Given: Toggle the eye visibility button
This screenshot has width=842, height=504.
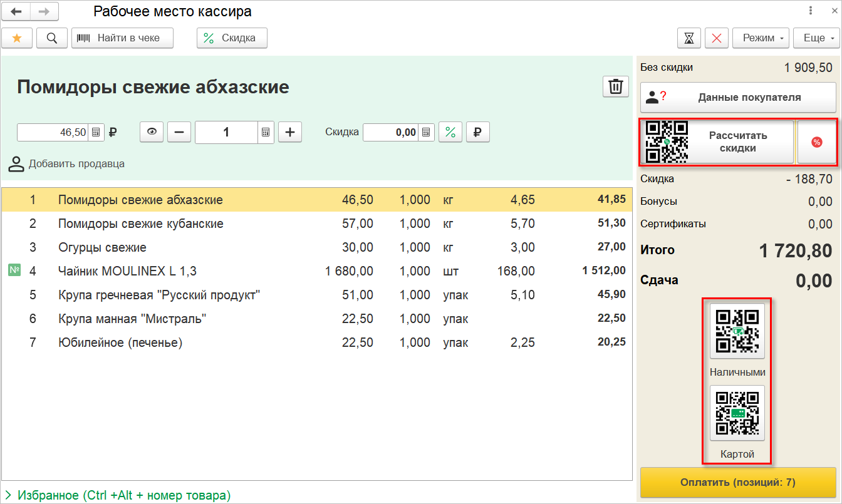Looking at the screenshot, I should [151, 132].
